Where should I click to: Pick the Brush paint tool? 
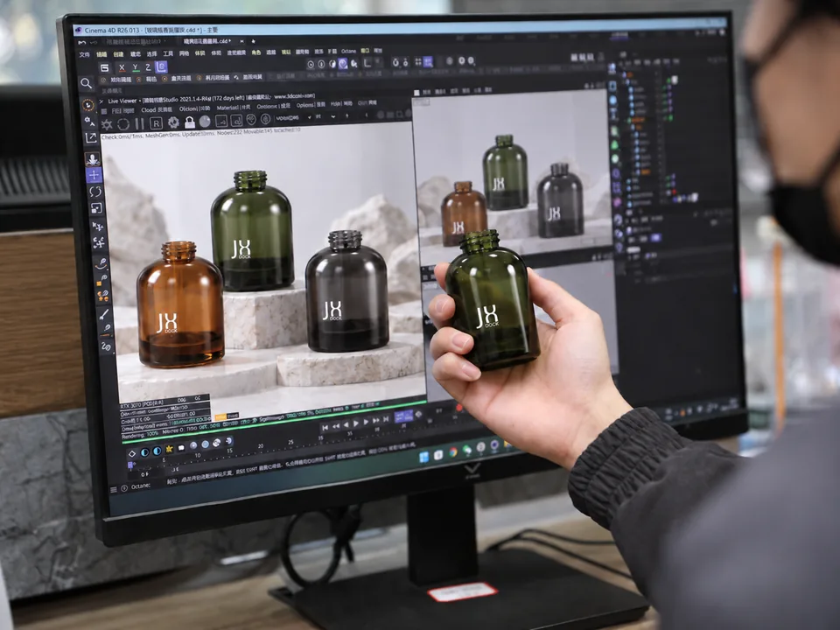[104, 314]
